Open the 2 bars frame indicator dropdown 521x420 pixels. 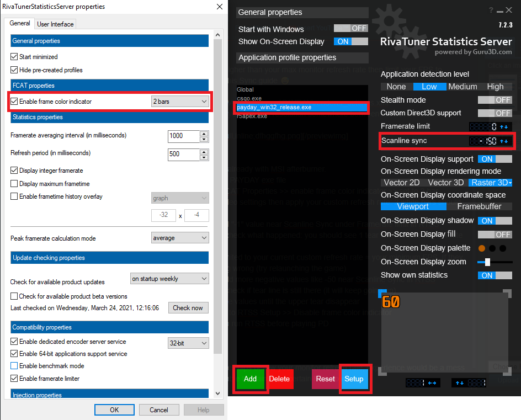pos(180,102)
